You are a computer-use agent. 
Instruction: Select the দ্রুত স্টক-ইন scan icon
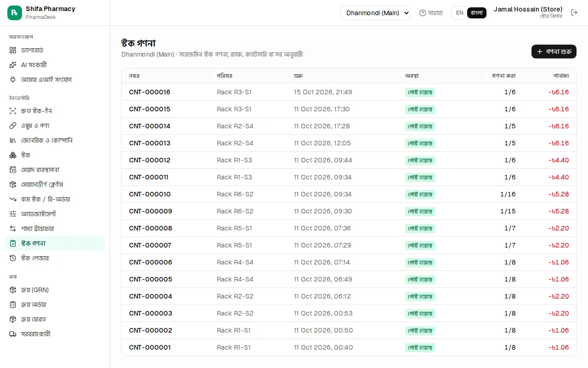[x=13, y=111]
